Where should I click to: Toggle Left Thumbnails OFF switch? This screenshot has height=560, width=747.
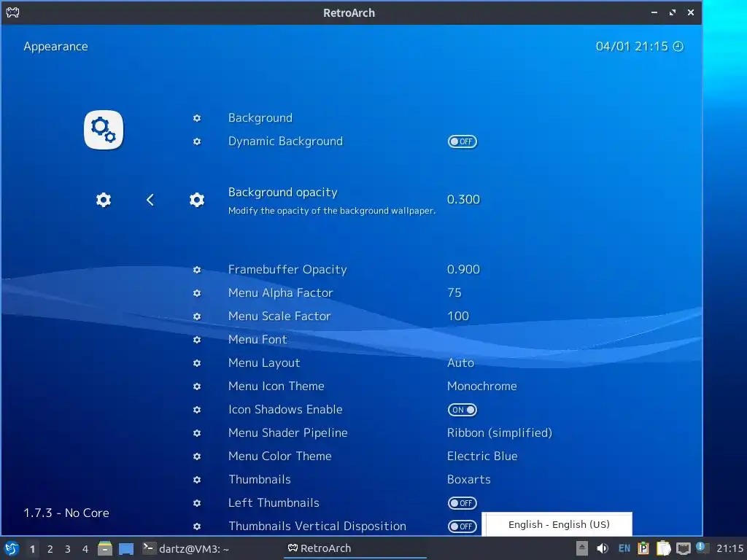(462, 503)
